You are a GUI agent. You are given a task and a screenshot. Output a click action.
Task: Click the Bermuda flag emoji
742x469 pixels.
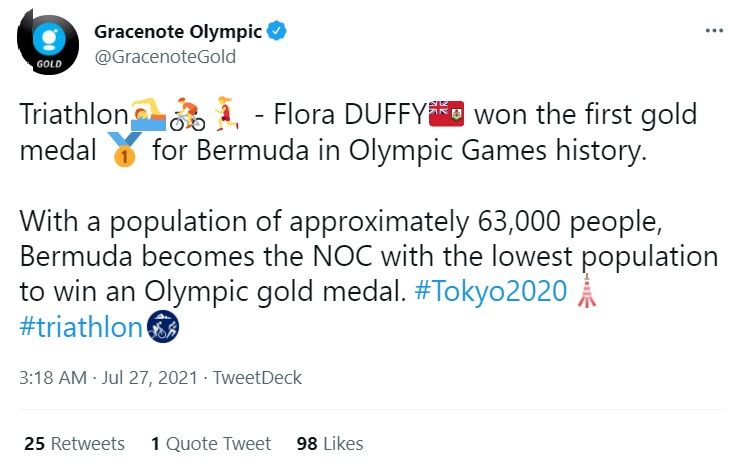446,114
